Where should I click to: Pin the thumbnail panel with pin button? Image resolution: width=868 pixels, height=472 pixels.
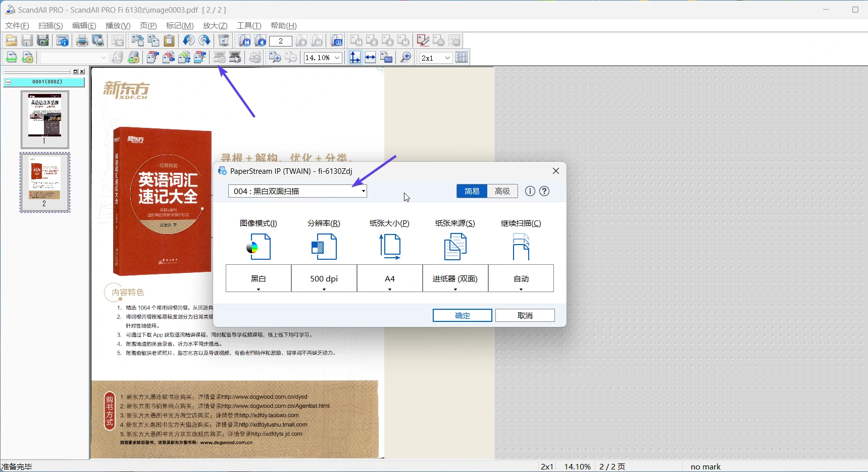coord(76,72)
